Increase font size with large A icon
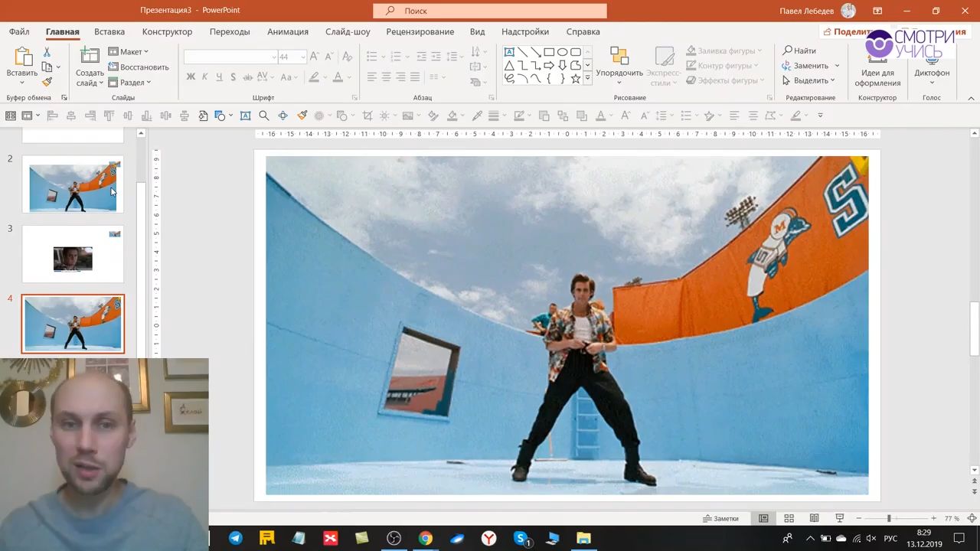This screenshot has height=551, width=980. [x=315, y=57]
